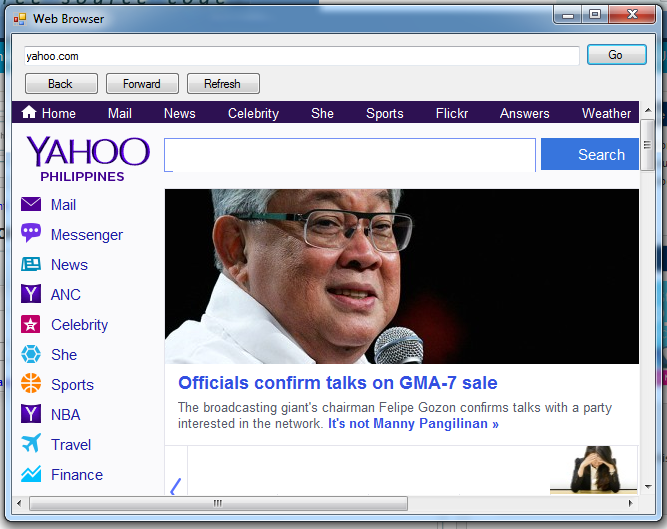This screenshot has width=667, height=529.
Task: Open Mail in the top purple navigation bar
Action: tap(120, 113)
